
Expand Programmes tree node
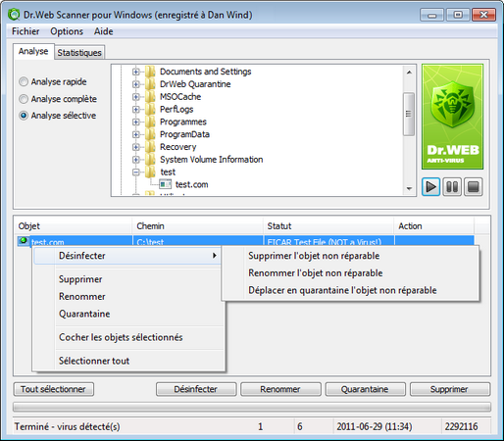[136, 122]
